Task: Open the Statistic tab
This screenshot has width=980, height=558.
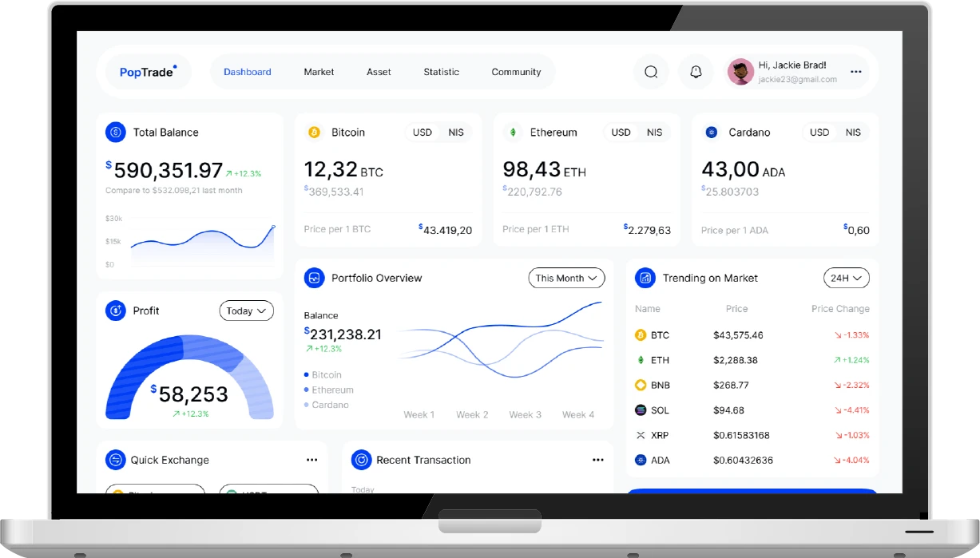Action: pyautogui.click(x=441, y=72)
